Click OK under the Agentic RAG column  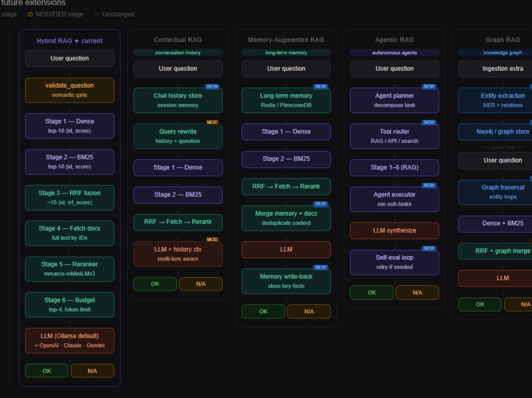[371, 292]
